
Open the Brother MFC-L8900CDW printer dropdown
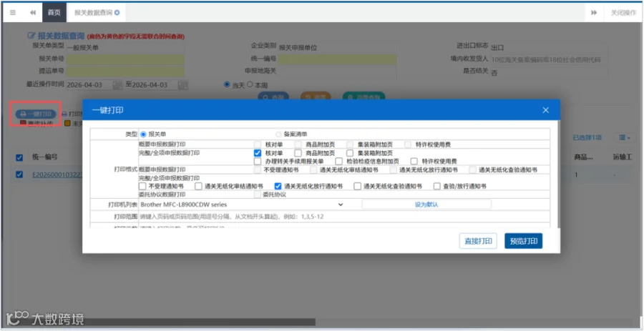242,204
